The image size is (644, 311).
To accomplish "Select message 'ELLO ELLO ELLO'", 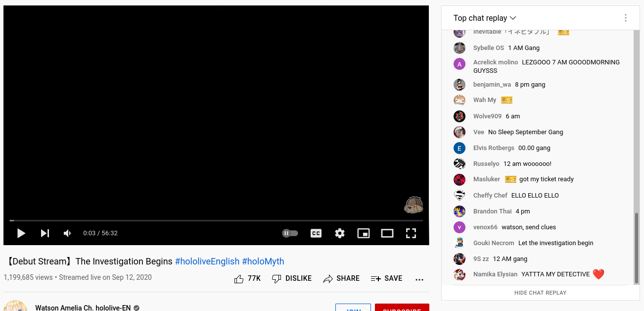I will pos(535,196).
